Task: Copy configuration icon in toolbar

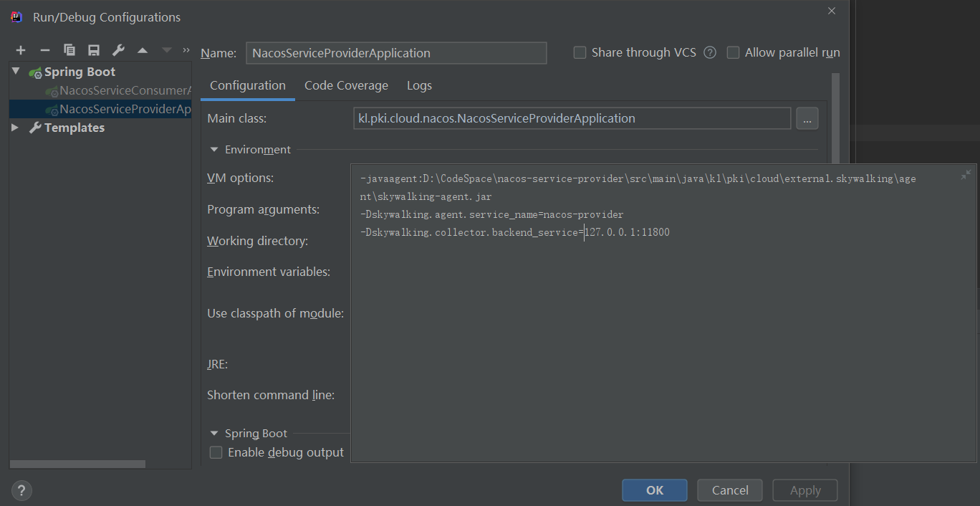Action: (69, 50)
